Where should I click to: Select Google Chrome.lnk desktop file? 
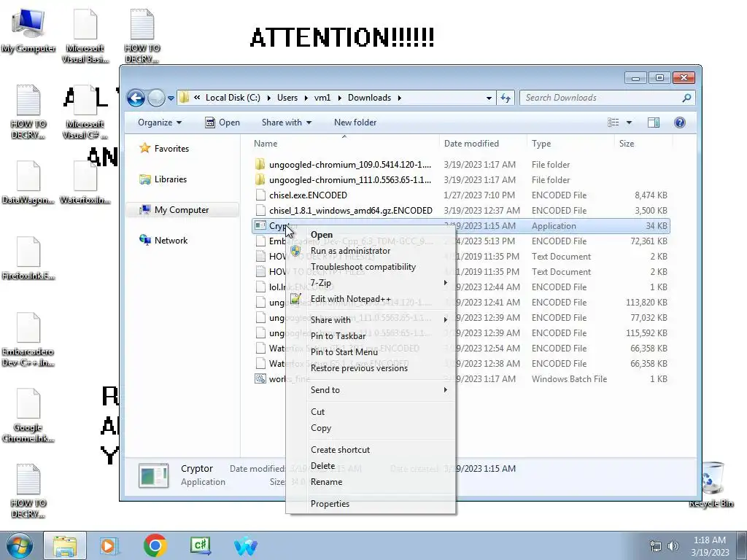[x=28, y=416]
